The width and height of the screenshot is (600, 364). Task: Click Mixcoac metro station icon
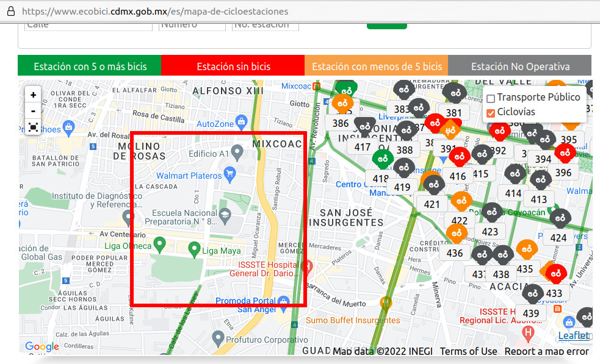pos(316,86)
